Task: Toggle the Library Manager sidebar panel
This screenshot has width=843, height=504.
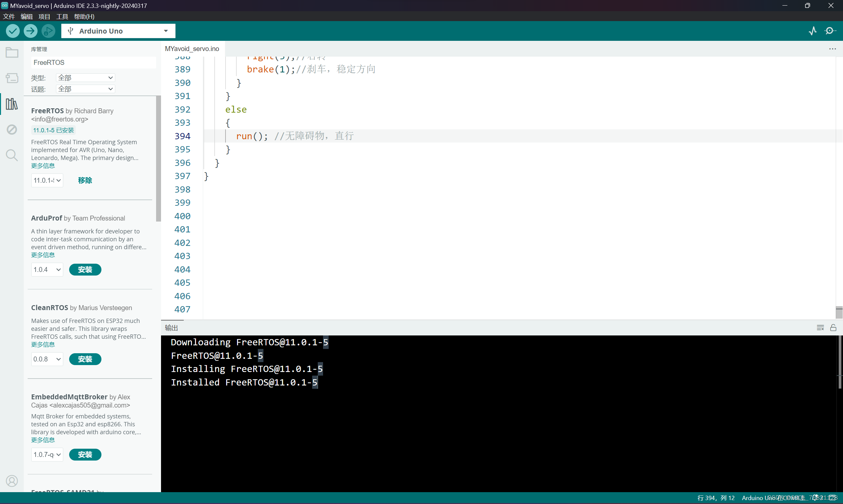Action: (x=12, y=104)
